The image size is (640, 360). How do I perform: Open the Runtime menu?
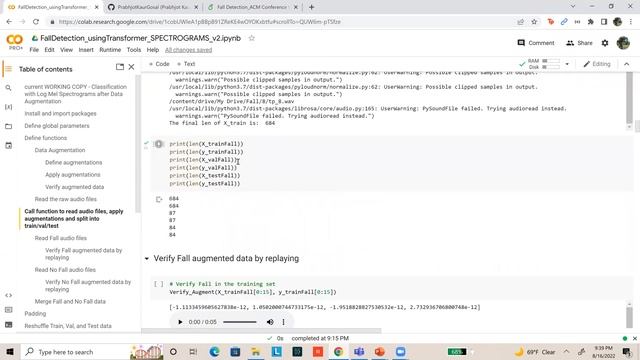click(110, 50)
